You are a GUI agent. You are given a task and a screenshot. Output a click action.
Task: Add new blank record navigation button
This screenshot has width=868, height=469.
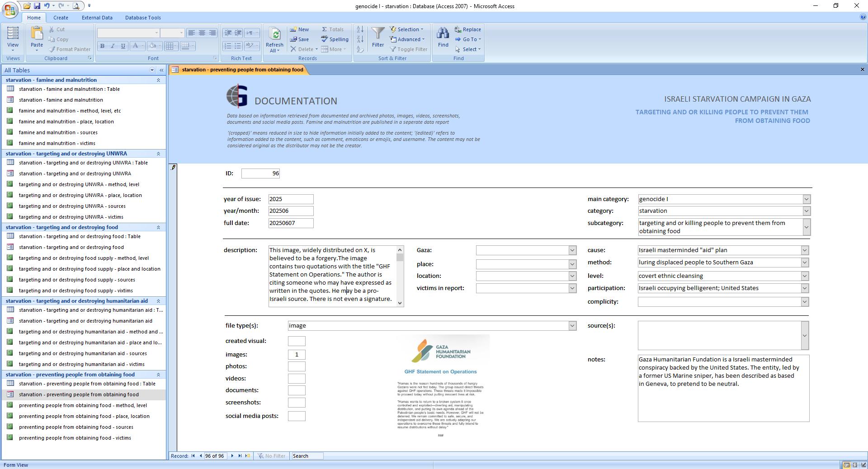pos(247,456)
